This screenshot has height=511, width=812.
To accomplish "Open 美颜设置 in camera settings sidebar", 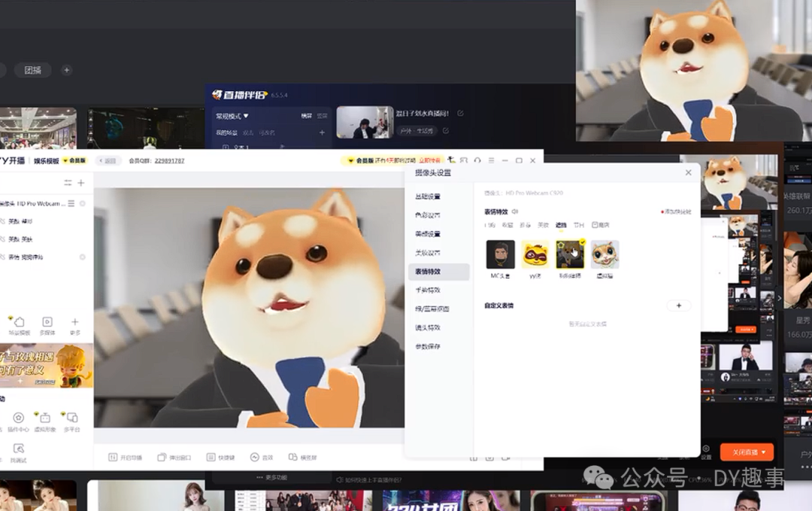I will 427,234.
